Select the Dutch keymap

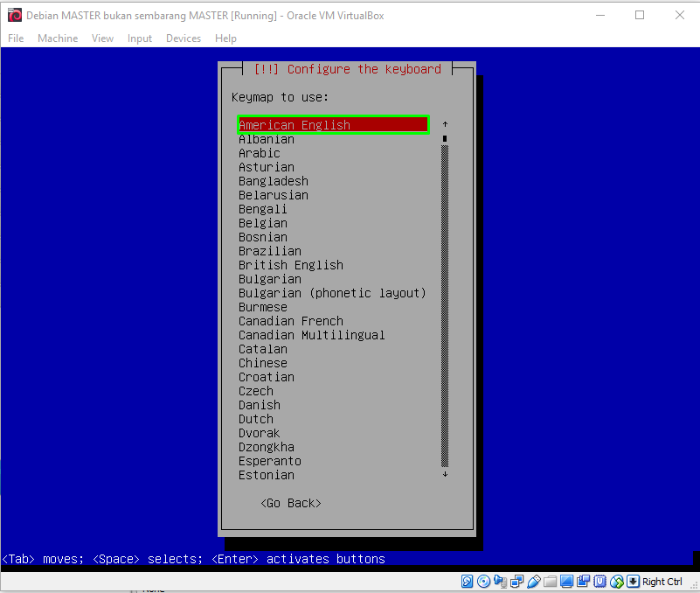[x=256, y=419]
